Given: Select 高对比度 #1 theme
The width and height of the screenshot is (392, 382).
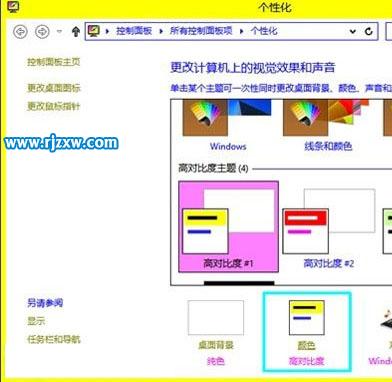Looking at the screenshot, I should [228, 227].
